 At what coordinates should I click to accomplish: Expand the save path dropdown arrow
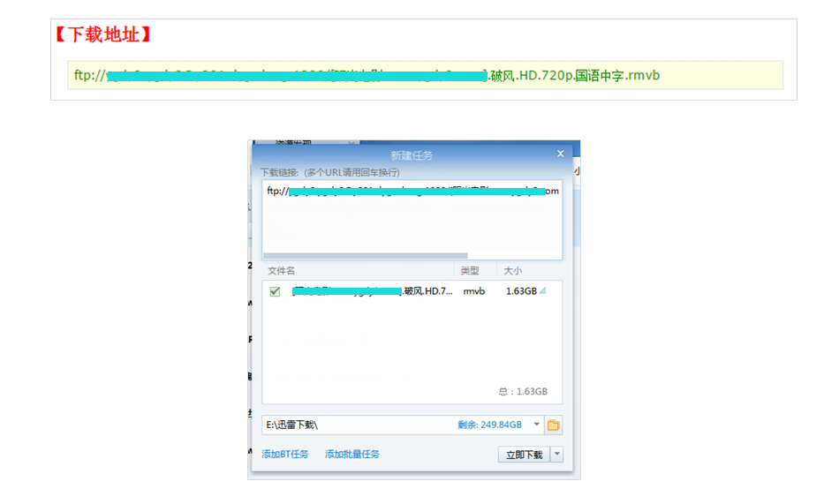pyautogui.click(x=536, y=425)
